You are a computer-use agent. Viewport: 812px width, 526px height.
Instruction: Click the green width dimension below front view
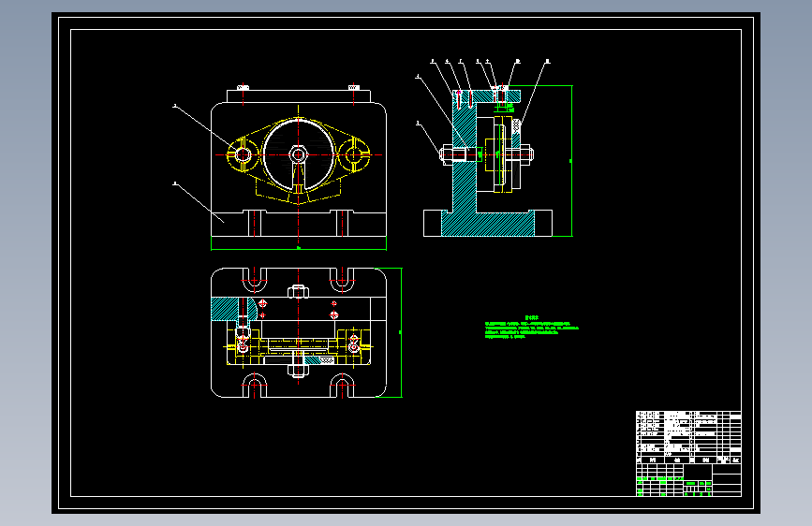point(298,249)
